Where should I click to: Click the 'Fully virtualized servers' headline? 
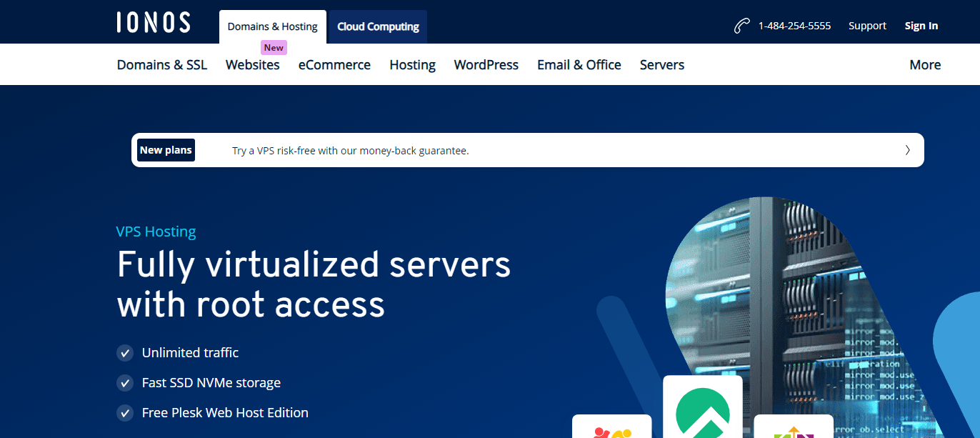tap(314, 265)
